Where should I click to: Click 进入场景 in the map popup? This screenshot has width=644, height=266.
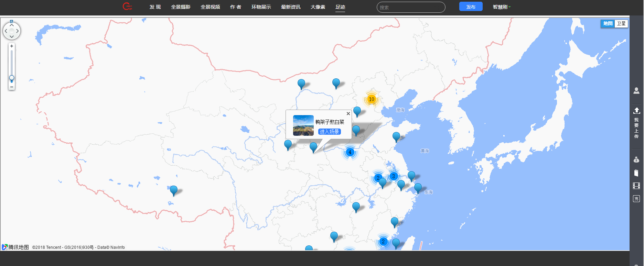point(329,132)
